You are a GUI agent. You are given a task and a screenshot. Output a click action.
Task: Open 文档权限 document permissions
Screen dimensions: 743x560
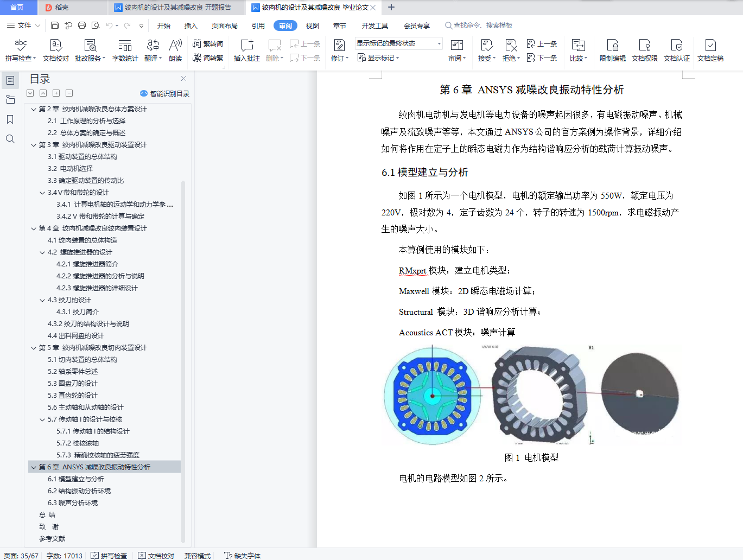645,50
